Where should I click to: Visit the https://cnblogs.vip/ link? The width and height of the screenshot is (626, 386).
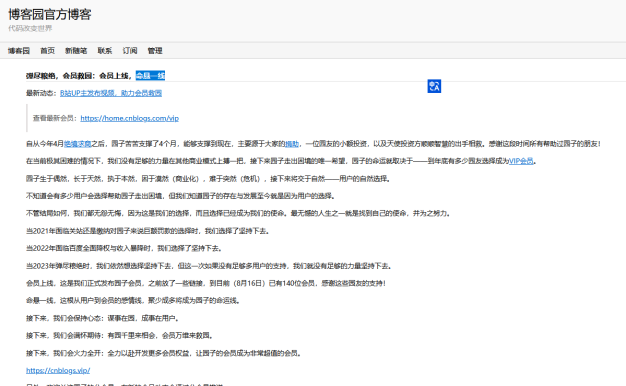(x=58, y=370)
